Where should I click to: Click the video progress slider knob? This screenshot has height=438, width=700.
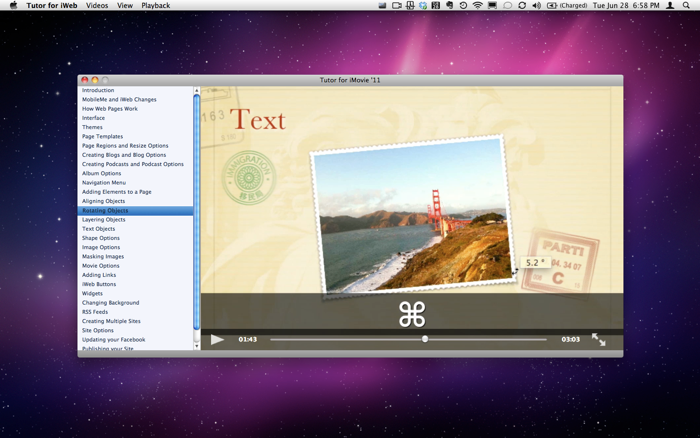pyautogui.click(x=425, y=339)
